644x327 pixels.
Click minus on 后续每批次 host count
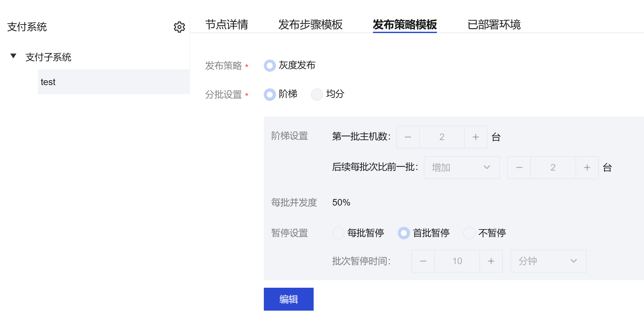(x=519, y=168)
